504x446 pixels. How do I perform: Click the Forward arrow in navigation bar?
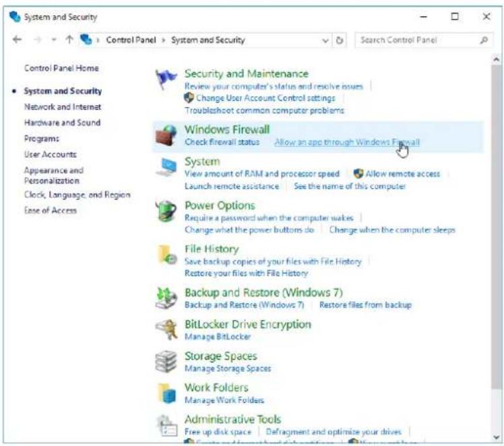click(38, 40)
